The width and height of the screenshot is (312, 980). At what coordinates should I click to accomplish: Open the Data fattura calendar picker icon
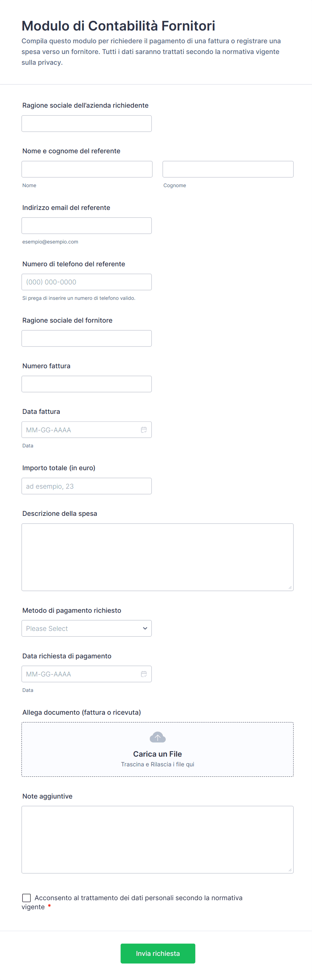point(144,430)
